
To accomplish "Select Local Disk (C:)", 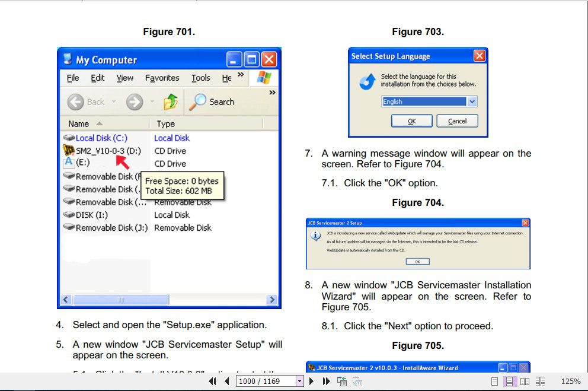I will coord(101,138).
